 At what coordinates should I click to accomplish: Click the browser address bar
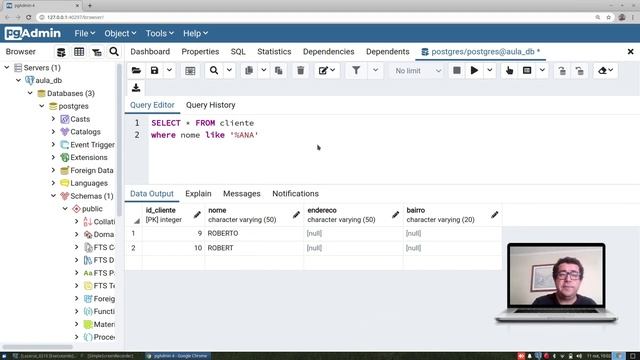click(314, 17)
